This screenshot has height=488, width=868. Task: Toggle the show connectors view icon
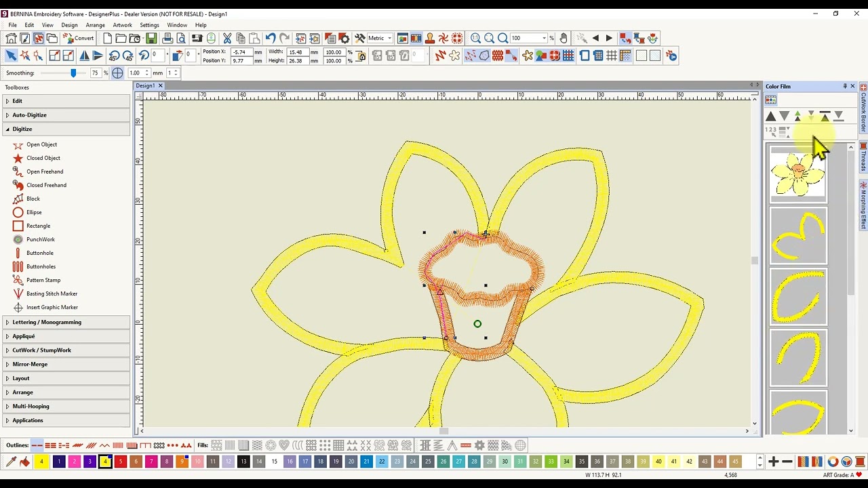tap(511, 56)
